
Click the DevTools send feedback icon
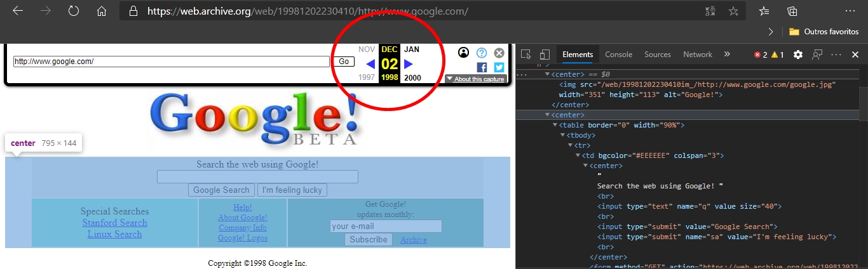pos(817,55)
